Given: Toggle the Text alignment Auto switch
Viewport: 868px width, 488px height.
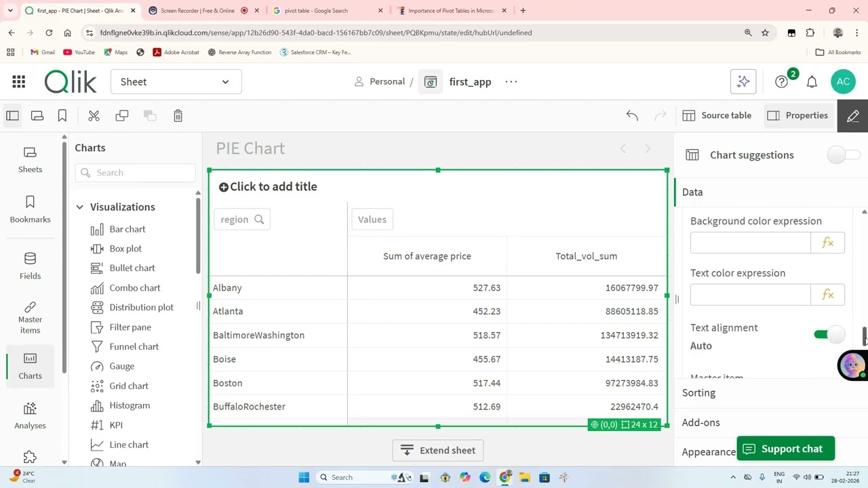Looking at the screenshot, I should pos(829,334).
